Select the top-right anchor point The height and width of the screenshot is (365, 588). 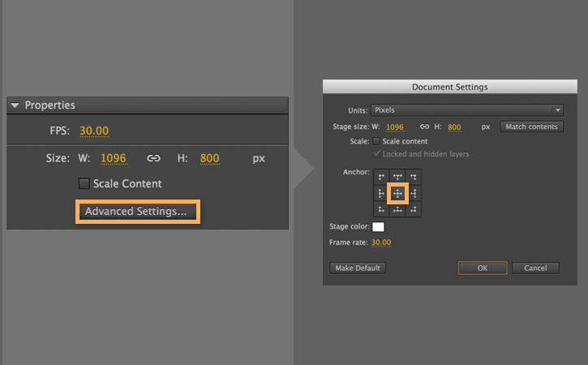[414, 177]
